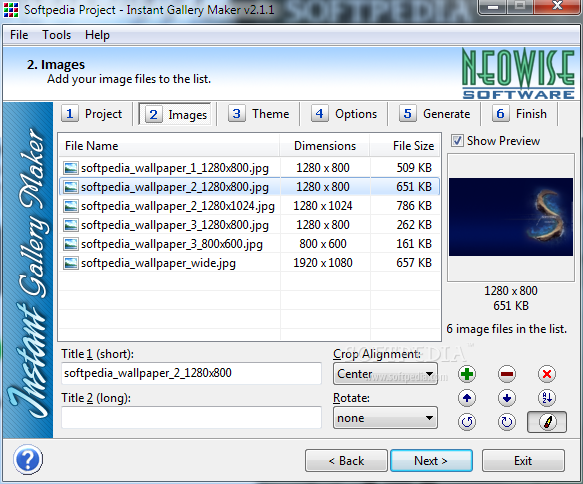Open the Rotate dropdown
Viewport: 583px width, 484px height.
385,418
